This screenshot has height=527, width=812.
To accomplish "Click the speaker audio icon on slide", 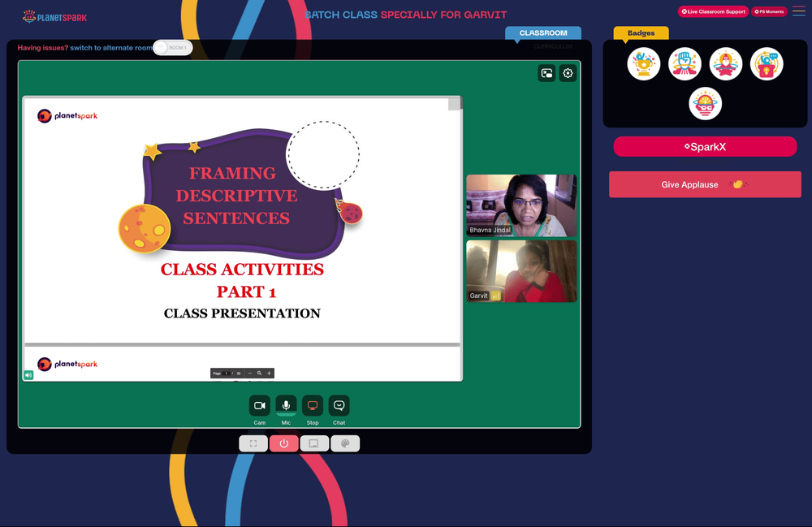I will tap(28, 375).
